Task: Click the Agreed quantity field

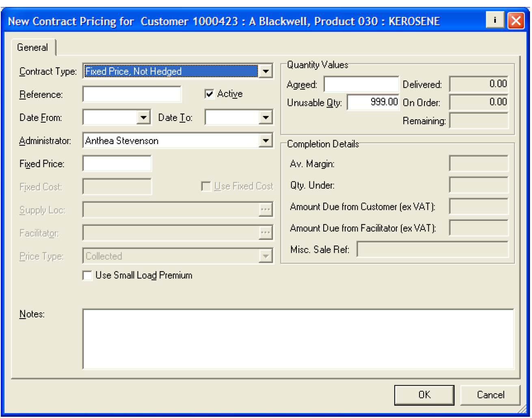Action: point(361,84)
